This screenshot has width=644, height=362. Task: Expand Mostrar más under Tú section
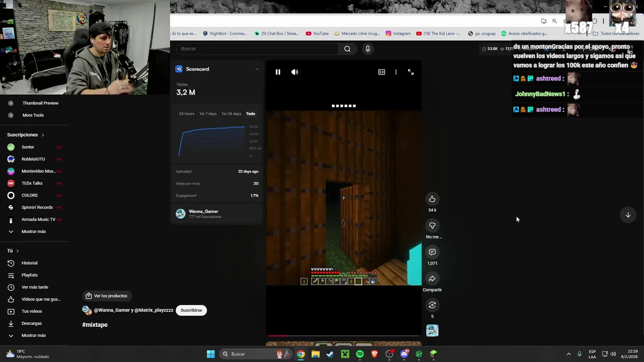[33, 335]
